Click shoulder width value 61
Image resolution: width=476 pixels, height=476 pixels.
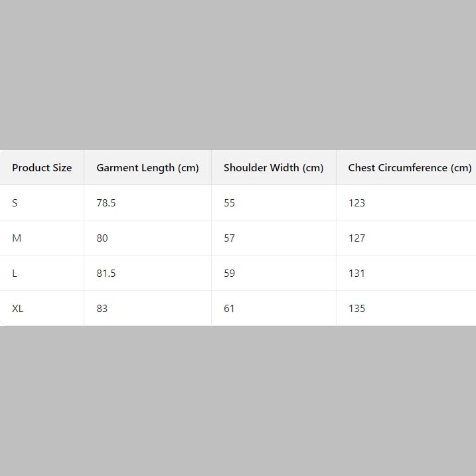tap(230, 309)
